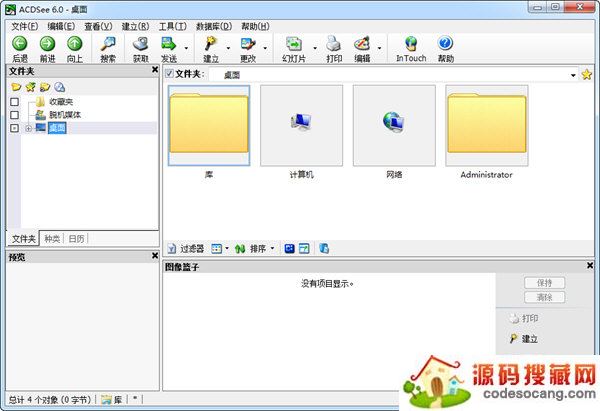
Task: Start the 幻灯片 slideshow icon
Action: pos(294,44)
